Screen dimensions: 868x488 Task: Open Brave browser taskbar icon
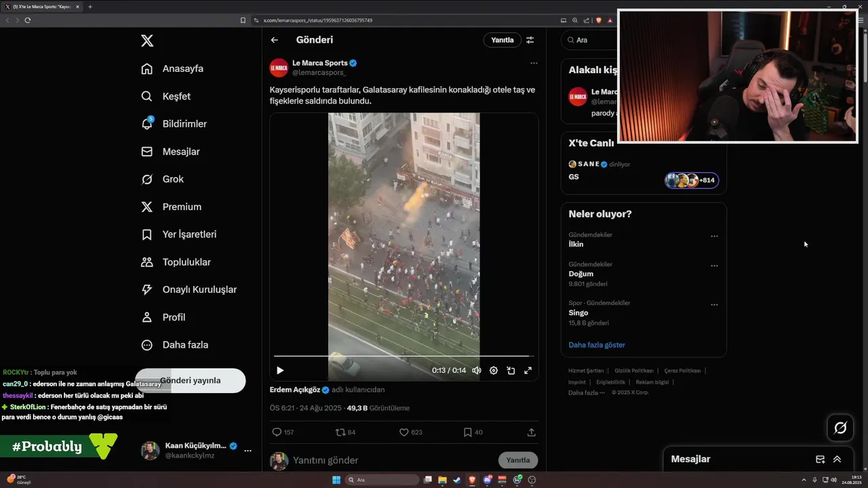(x=472, y=480)
